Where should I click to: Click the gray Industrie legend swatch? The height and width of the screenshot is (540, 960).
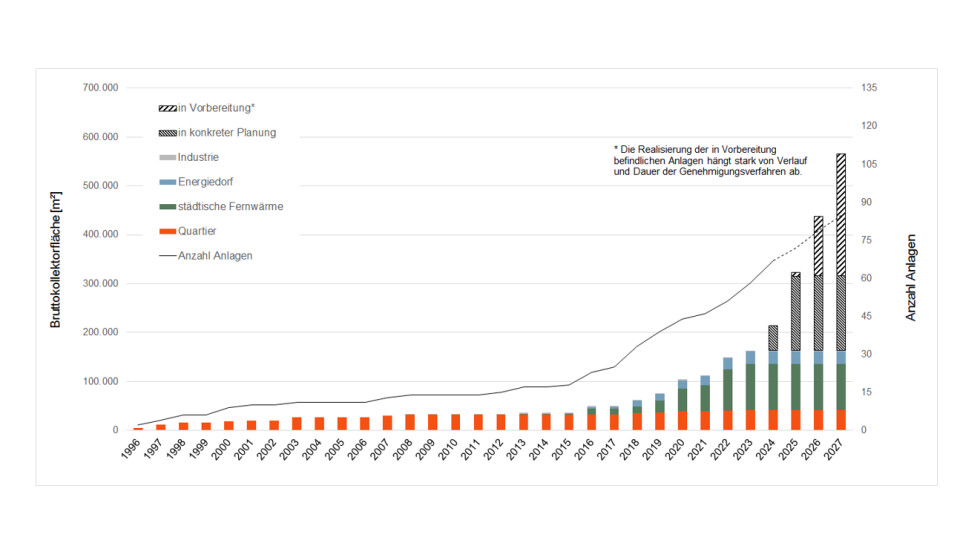167,157
